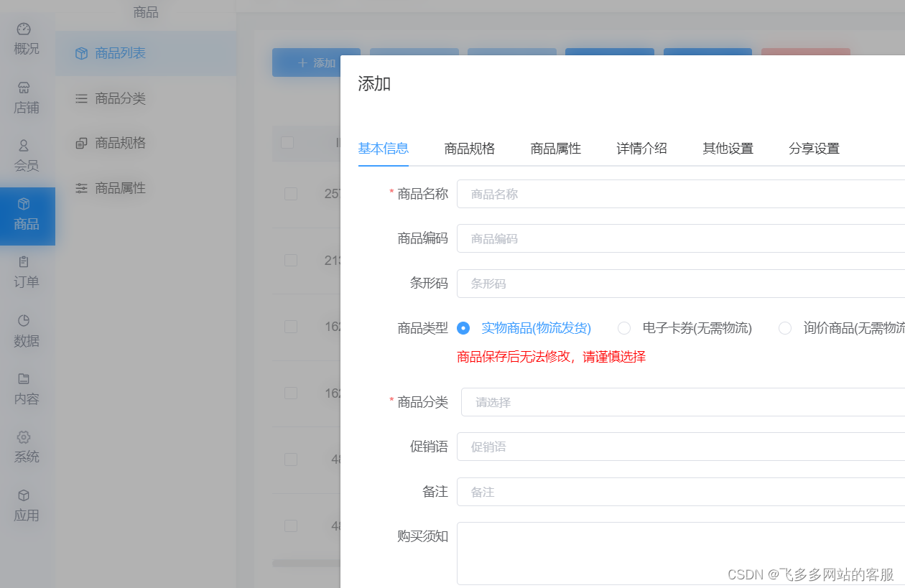Viewport: 905px width, 588px height.
Task: Open the 应用 cube icon
Action: [x=24, y=495]
